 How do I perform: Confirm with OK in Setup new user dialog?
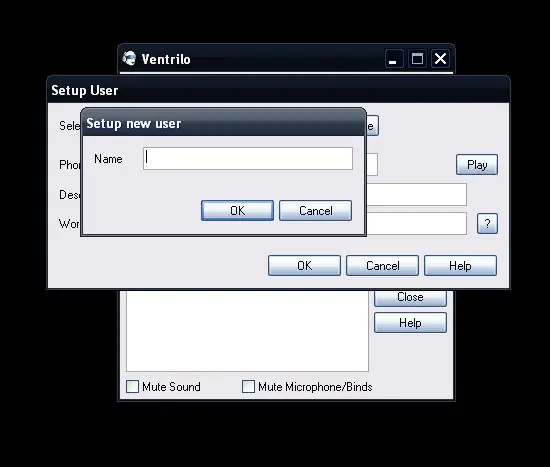237,211
